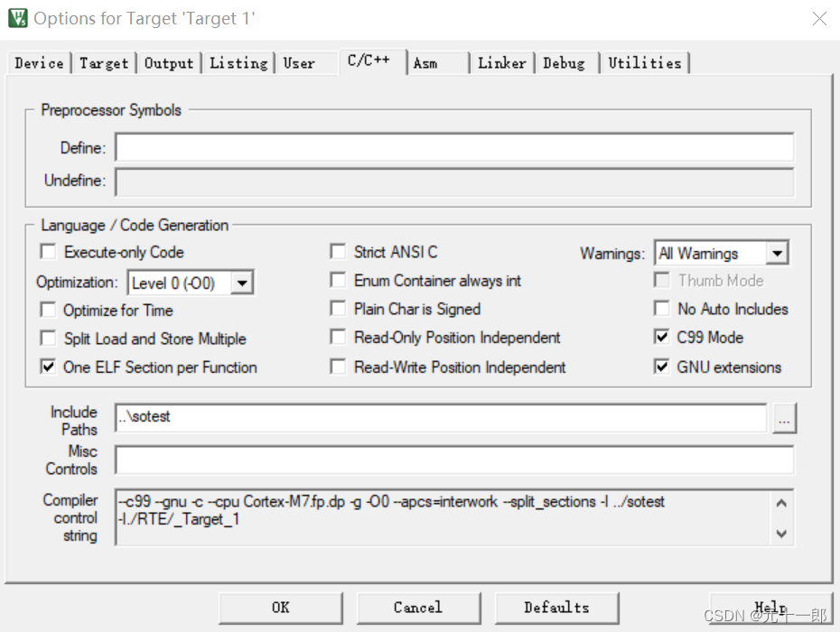The width and height of the screenshot is (840, 632).
Task: Click the Define input field
Action: point(454,147)
